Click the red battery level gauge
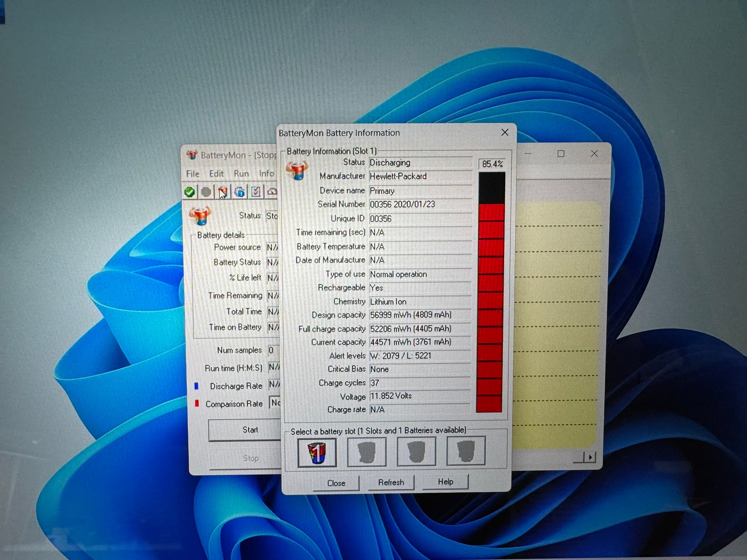This screenshot has width=747, height=560. coord(491,292)
